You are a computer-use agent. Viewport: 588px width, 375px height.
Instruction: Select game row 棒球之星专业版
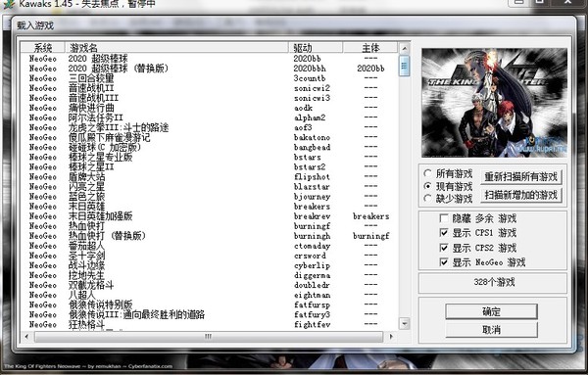pos(209,157)
